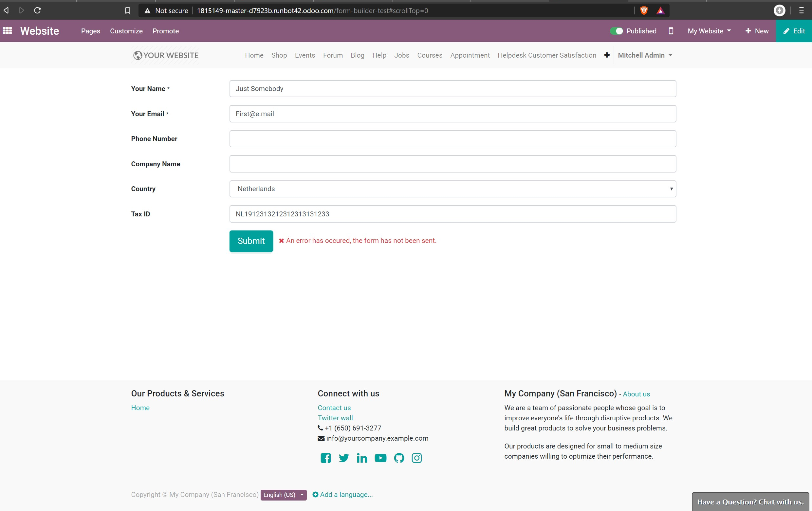The width and height of the screenshot is (812, 511).
Task: Switch to mobile preview phone icon
Action: point(671,31)
